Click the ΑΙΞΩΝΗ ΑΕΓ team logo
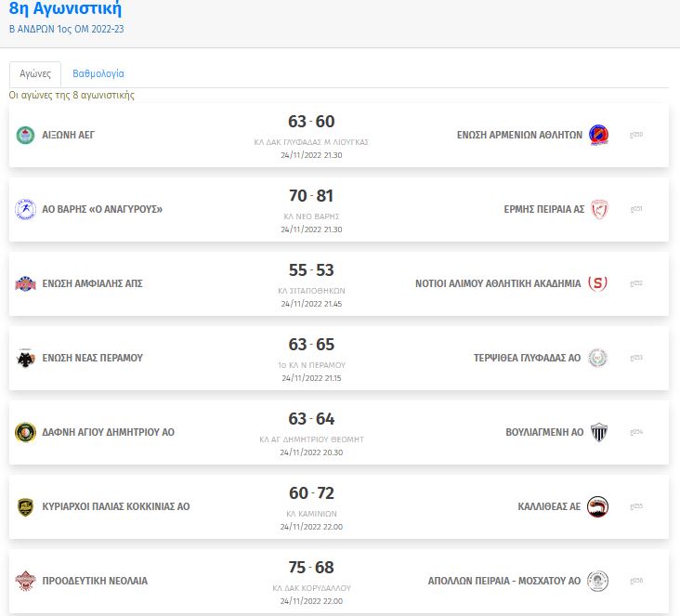Viewport: 680px width, 616px height. [25, 135]
